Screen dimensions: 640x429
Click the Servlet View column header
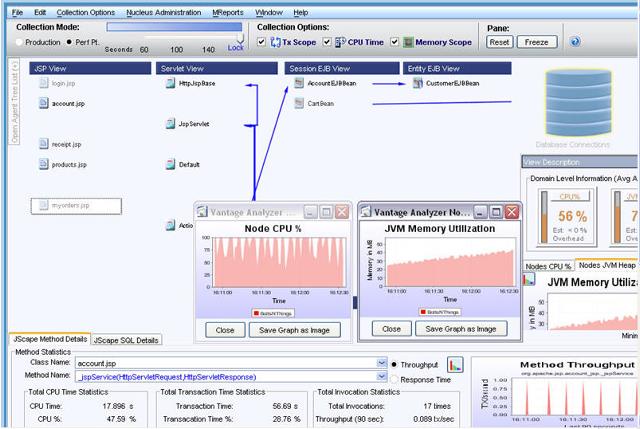click(217, 68)
